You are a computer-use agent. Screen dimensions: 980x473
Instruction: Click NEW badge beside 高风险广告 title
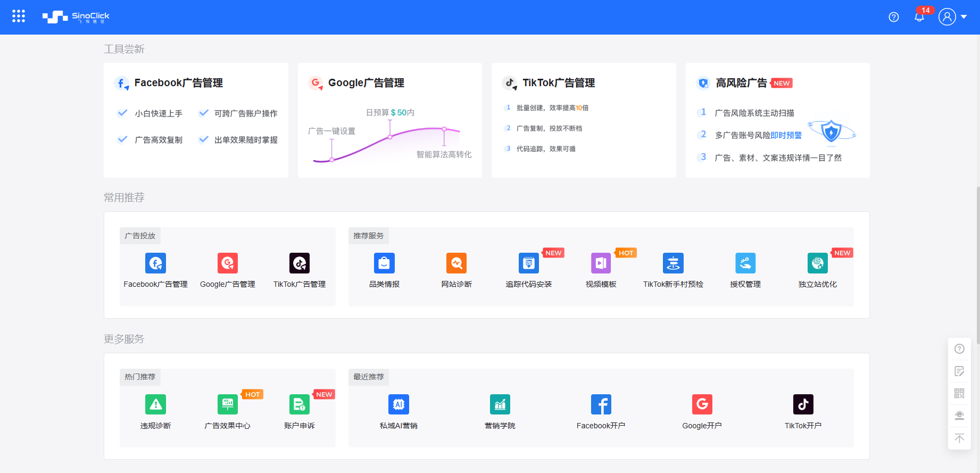click(781, 83)
